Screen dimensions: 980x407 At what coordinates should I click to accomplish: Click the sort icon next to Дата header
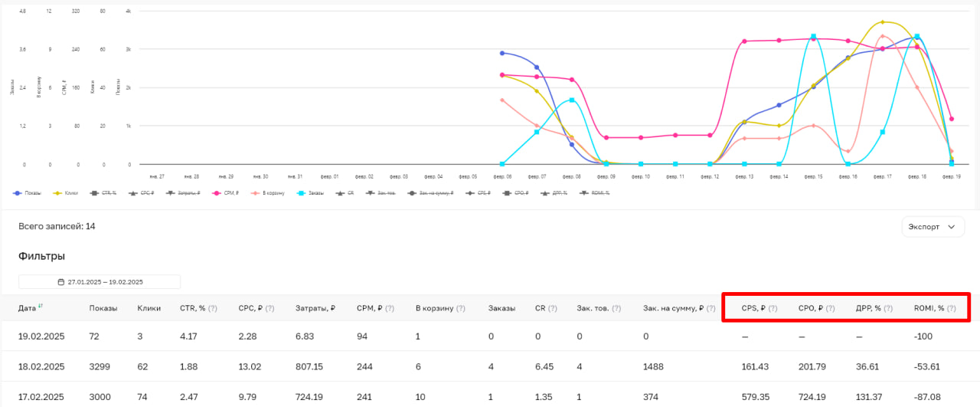(41, 307)
